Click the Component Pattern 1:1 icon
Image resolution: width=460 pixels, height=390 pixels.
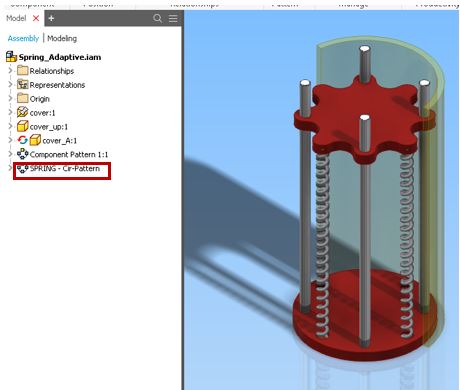22,154
